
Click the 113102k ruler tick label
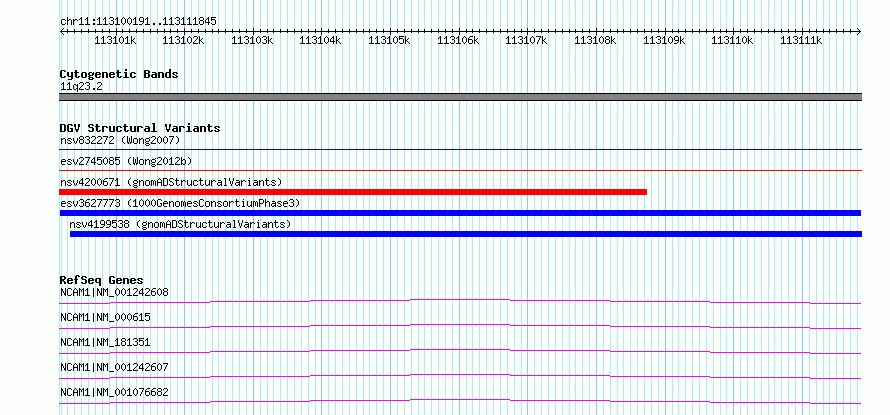(183, 40)
